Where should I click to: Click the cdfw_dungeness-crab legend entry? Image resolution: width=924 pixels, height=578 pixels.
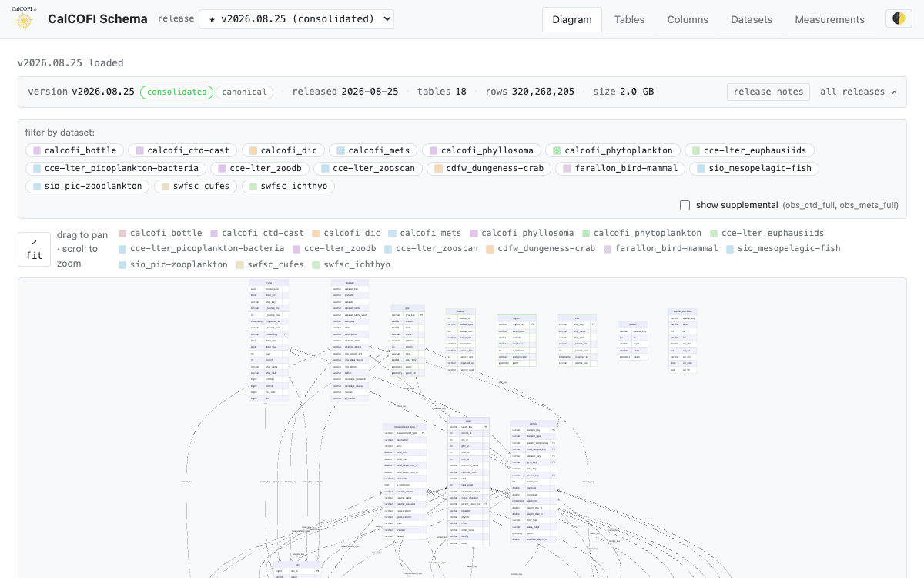tap(541, 249)
